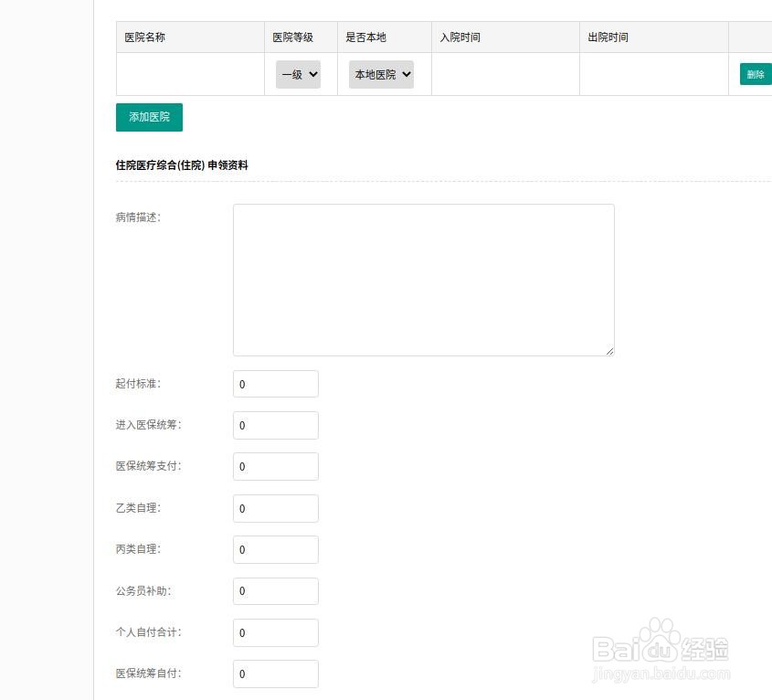Viewport: 772px width, 700px height.
Task: Click the 丙类自理 label
Action: [x=138, y=549]
